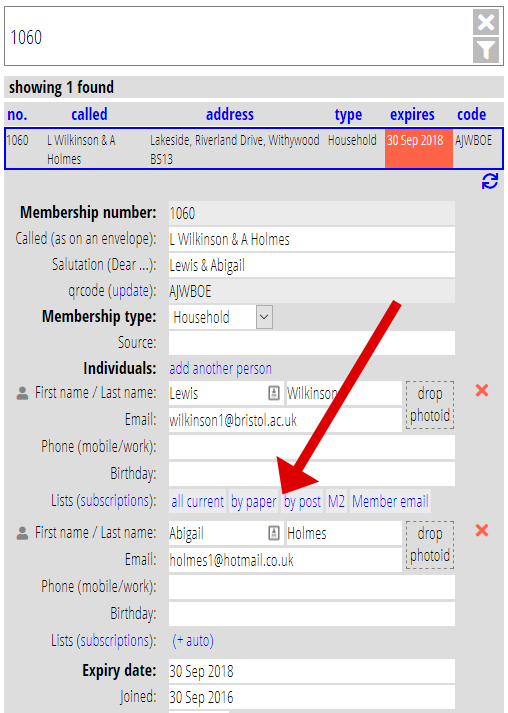Click qrcode update link
Viewport: 508px width, 713px height.
click(x=131, y=290)
